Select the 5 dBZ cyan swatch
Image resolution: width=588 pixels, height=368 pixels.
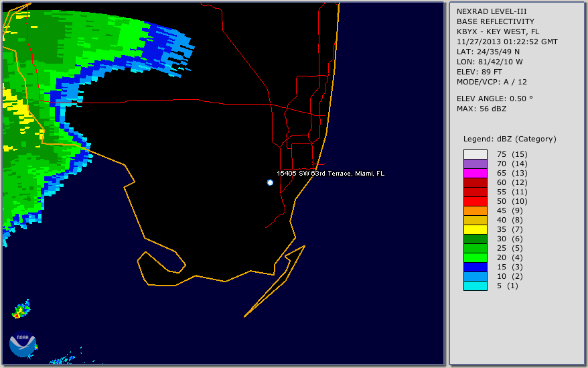click(x=475, y=286)
